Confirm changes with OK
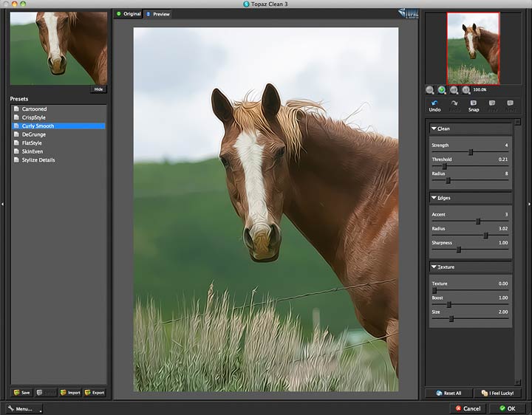 click(x=507, y=408)
